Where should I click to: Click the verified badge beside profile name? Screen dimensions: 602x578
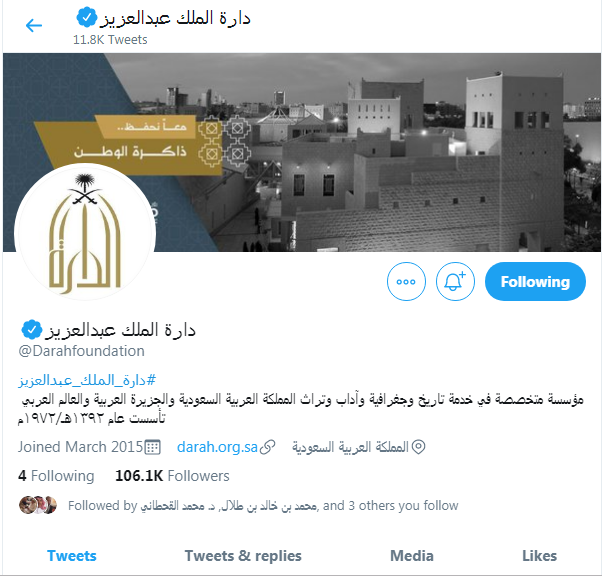(x=31, y=330)
